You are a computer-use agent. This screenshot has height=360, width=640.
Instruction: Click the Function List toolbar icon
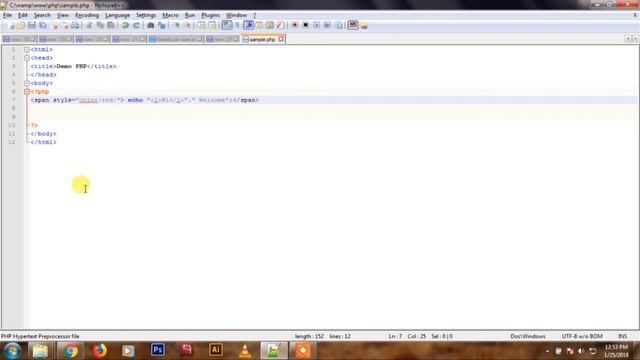[280, 26]
